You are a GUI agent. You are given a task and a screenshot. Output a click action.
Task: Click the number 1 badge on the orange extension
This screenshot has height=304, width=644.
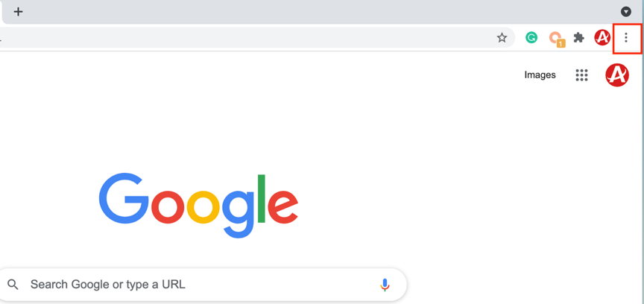click(x=561, y=43)
